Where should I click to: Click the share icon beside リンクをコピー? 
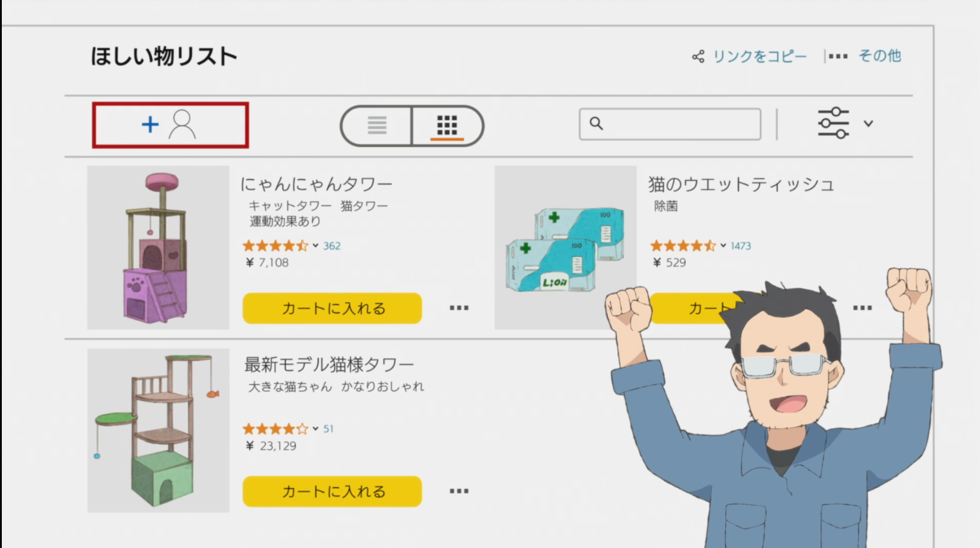(698, 57)
